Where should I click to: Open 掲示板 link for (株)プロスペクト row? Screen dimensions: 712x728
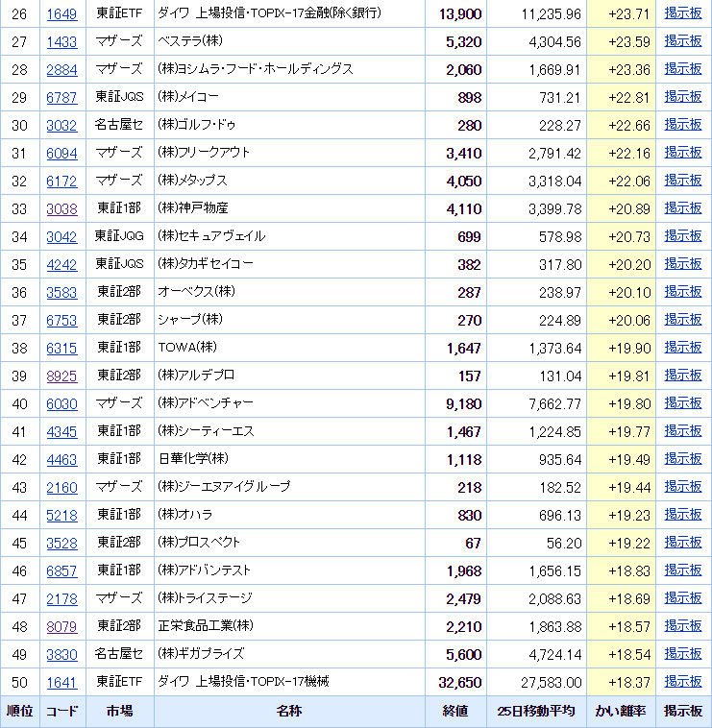[683, 543]
